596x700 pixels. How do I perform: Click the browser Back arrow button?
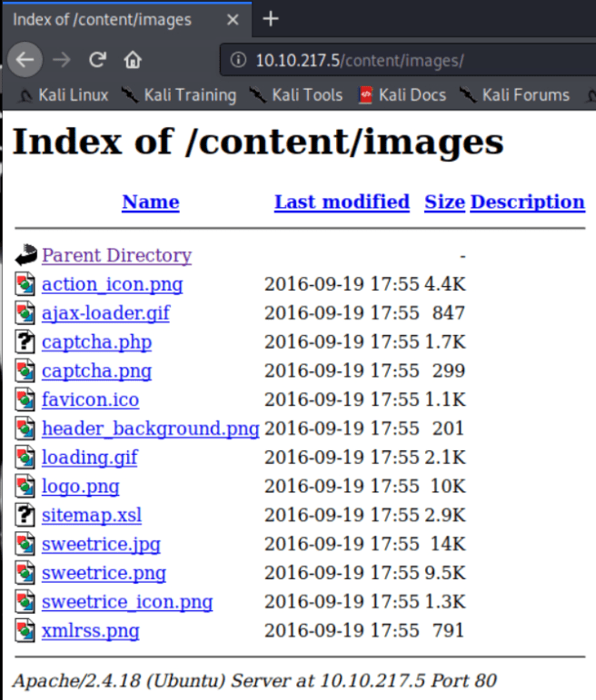point(25,60)
